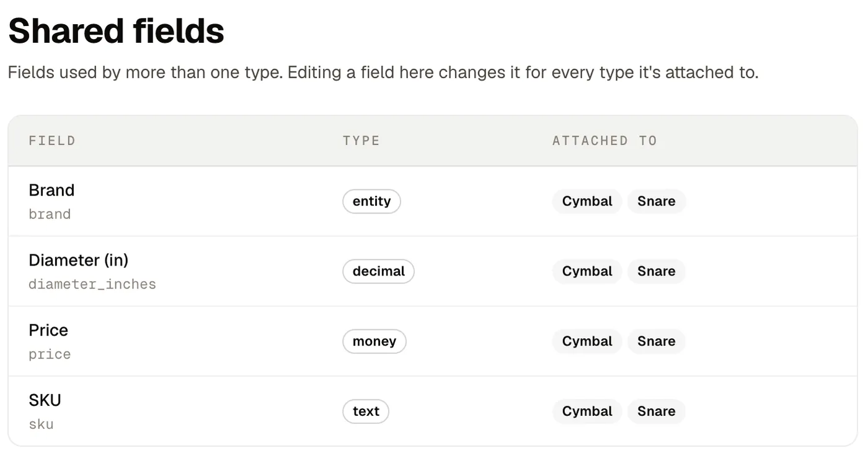The height and width of the screenshot is (466, 868).
Task: Sort by the FIELD column header
Action: click(52, 141)
